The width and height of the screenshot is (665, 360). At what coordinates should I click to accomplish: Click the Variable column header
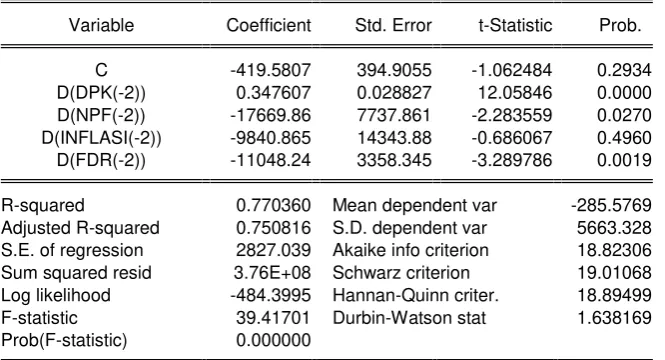click(101, 25)
